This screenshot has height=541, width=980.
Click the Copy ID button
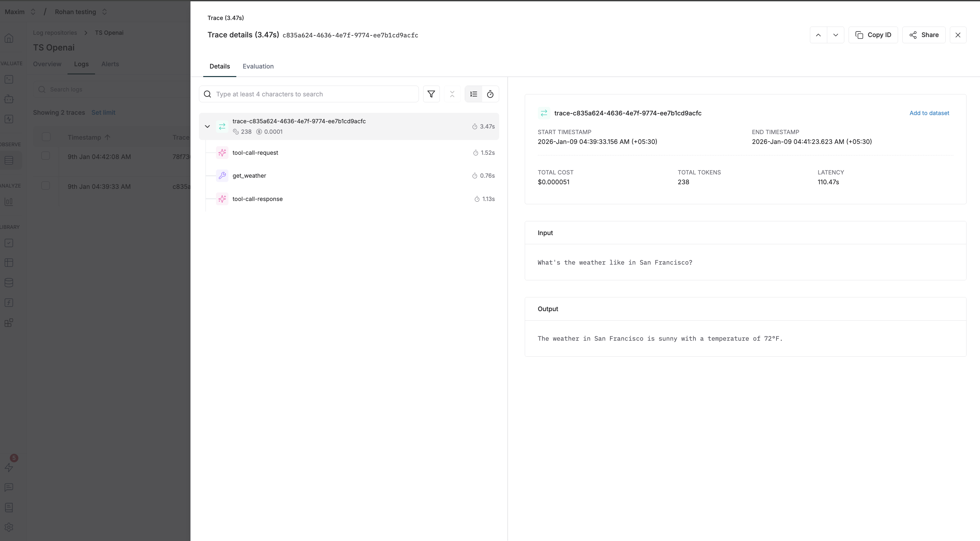click(x=873, y=35)
